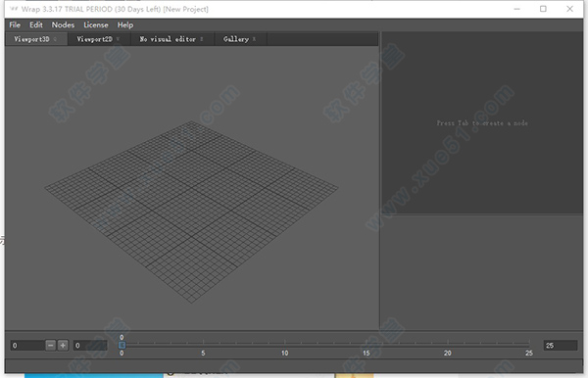
Task: Jump to frame 15 on the timeline
Action: [x=366, y=345]
